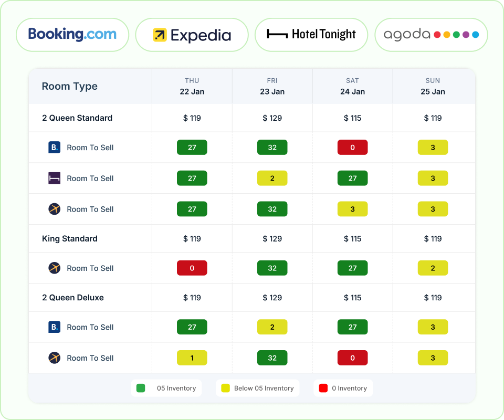Click the 2 Queen Standard row label
Screen dimensions: 504x420
(77, 118)
